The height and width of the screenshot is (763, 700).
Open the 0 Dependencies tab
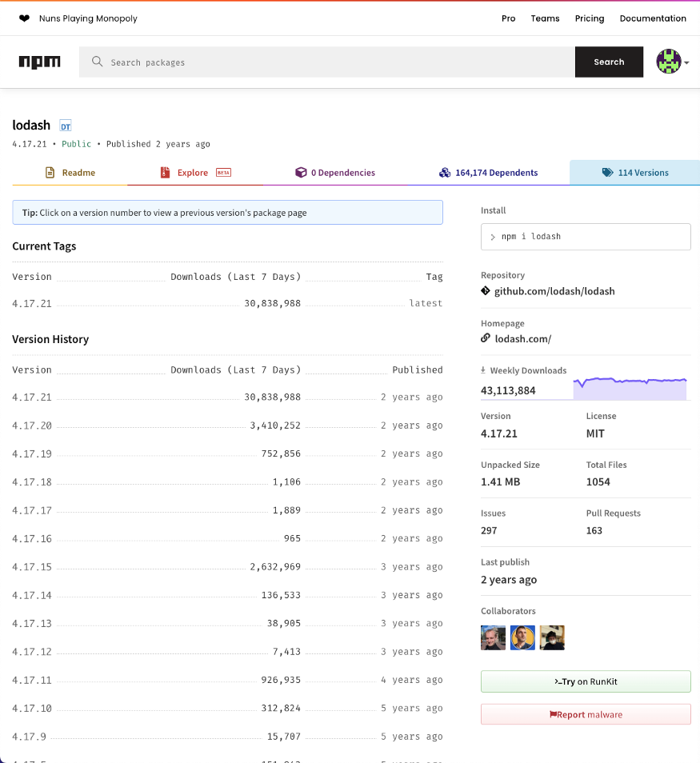click(335, 173)
